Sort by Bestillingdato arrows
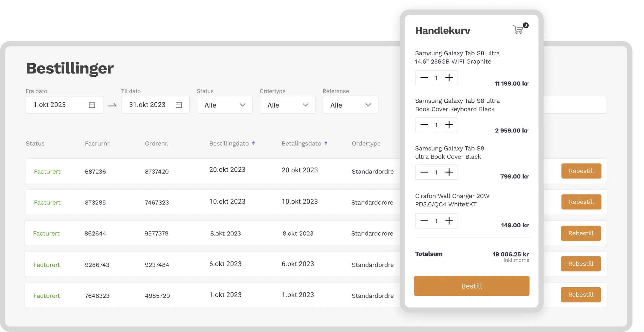Viewport: 644px width, 332px height. [x=253, y=143]
